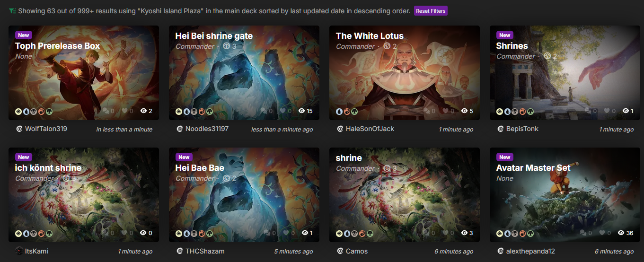Click the New badge on Avatar Master Set
The width and height of the screenshot is (644, 262).
coord(505,157)
